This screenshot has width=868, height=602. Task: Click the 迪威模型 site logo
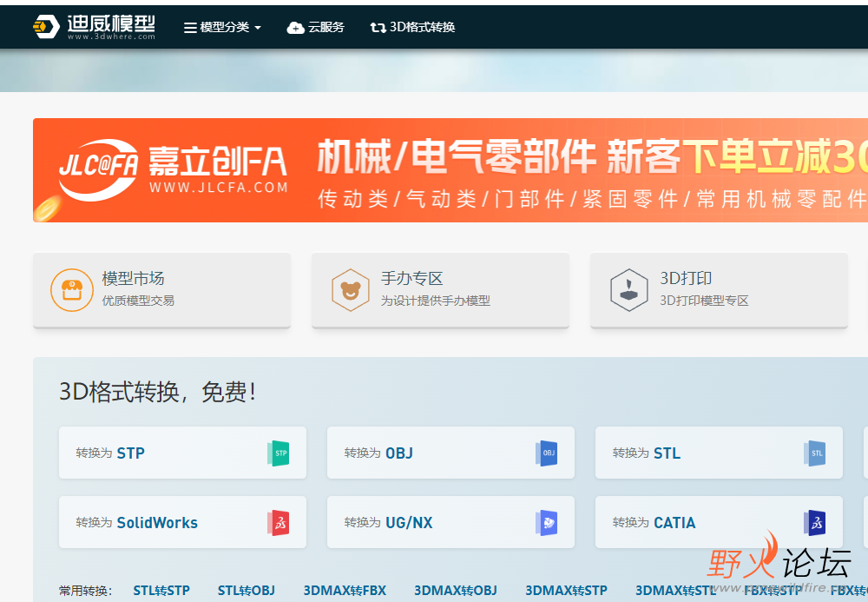(x=94, y=27)
